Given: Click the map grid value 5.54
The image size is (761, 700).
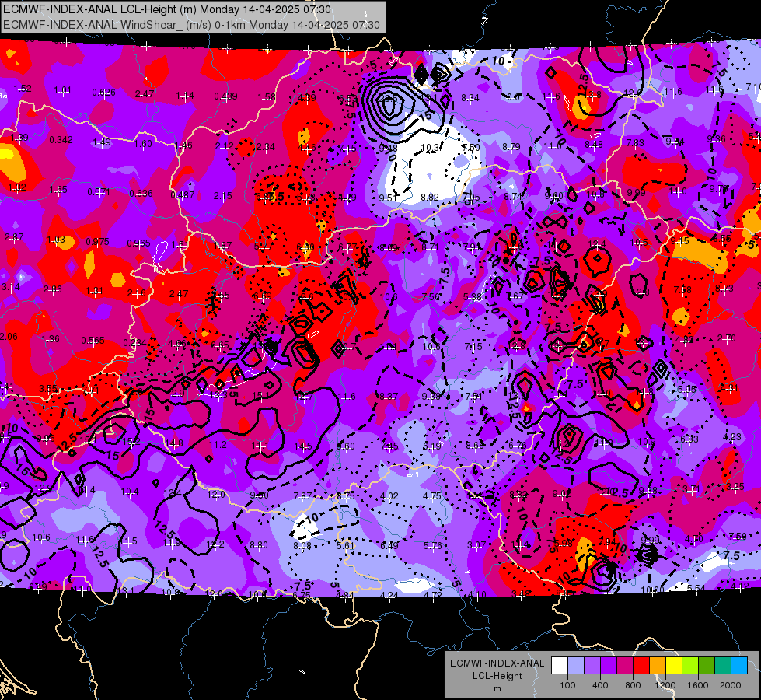Looking at the screenshot, I should (x=696, y=588).
